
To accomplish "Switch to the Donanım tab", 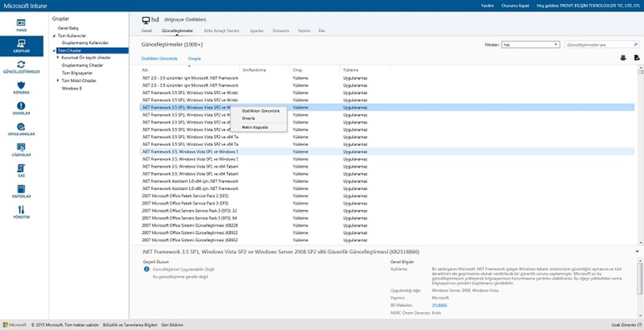I will coord(281,31).
